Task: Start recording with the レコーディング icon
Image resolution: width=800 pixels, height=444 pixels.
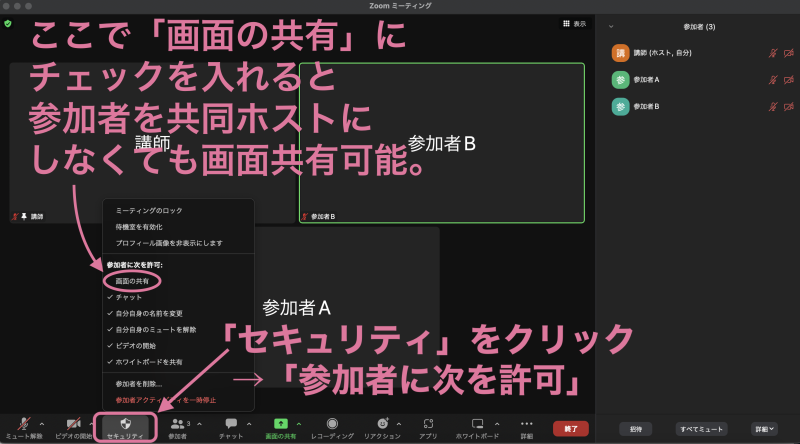Action: [332, 424]
